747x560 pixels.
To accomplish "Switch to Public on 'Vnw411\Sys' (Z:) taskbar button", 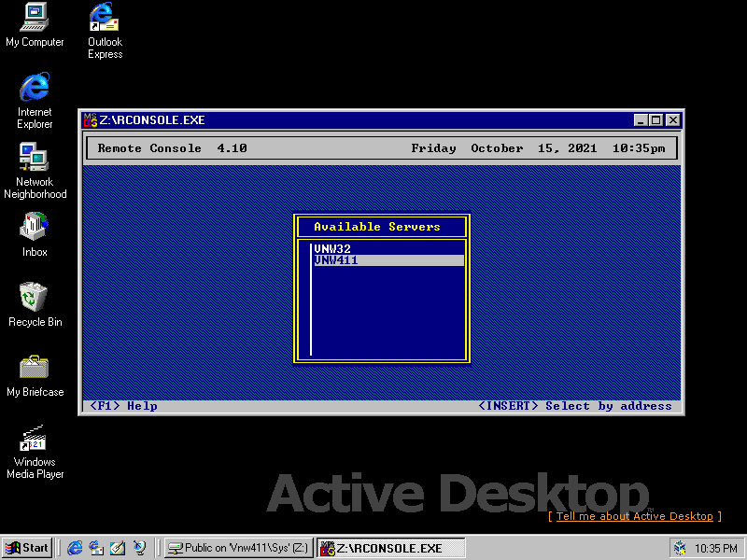I will coord(238,548).
